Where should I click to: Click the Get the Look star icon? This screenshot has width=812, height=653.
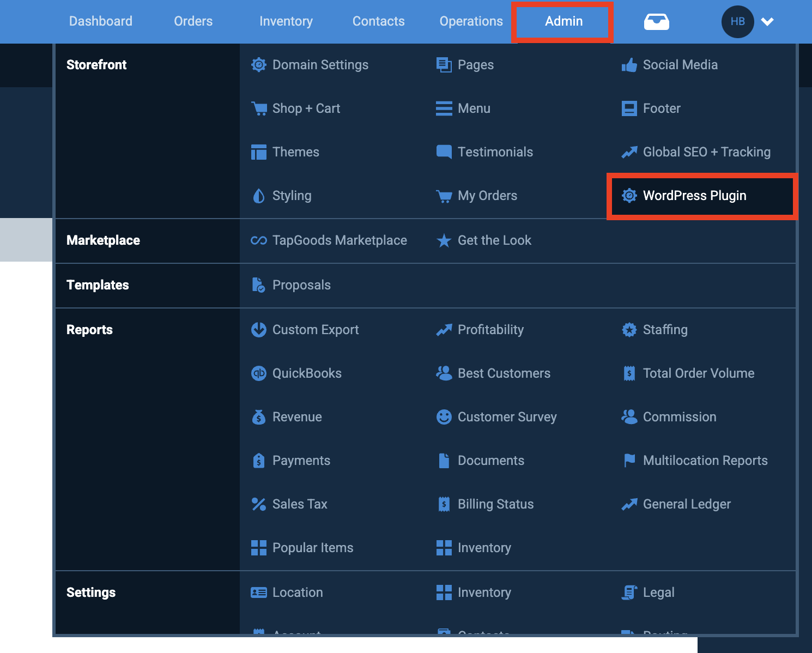click(x=444, y=240)
